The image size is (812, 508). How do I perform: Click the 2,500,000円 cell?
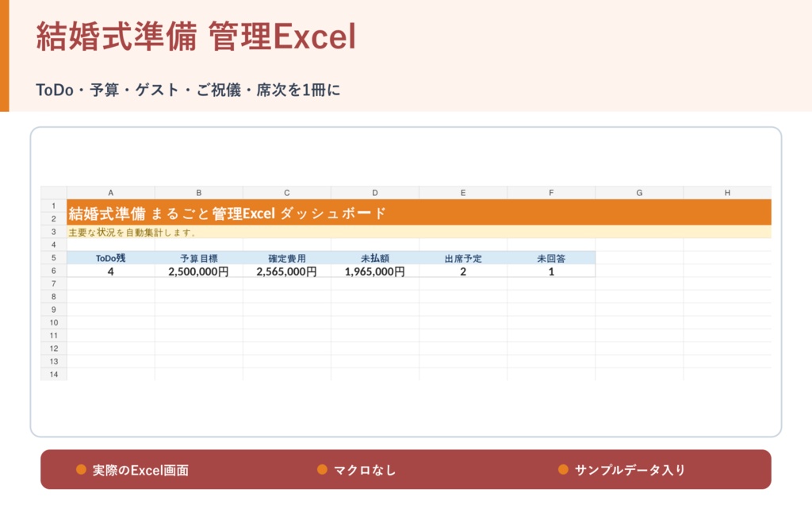[199, 271]
